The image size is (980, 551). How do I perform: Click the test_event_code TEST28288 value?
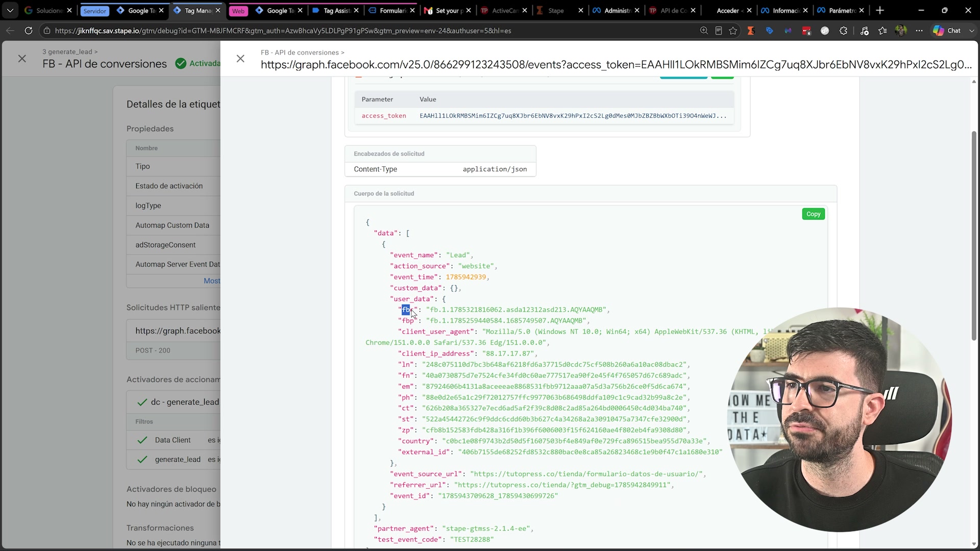(x=472, y=540)
